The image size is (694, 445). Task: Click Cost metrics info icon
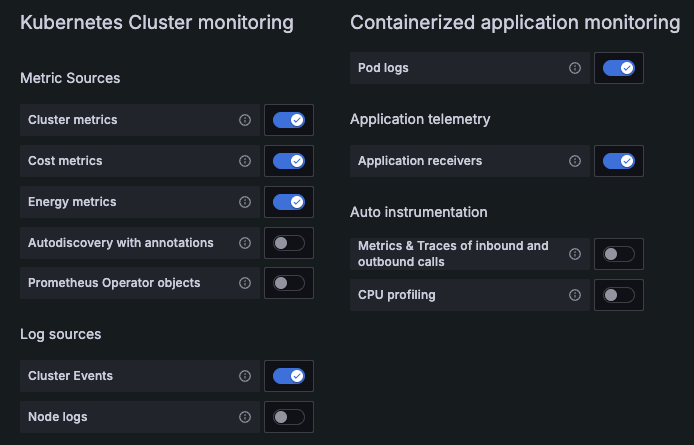click(x=245, y=161)
